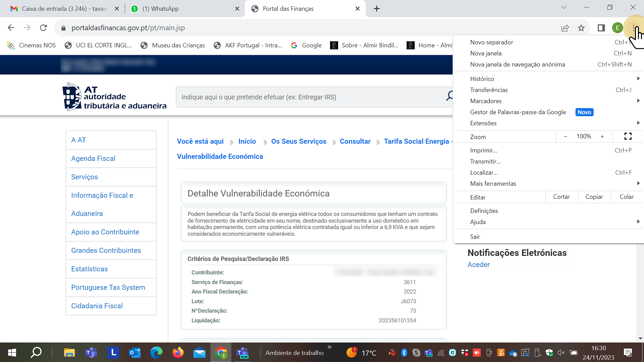Screen dimensions: 644x362
Task: Click the search magnifier on AT portal
Action: point(449,97)
